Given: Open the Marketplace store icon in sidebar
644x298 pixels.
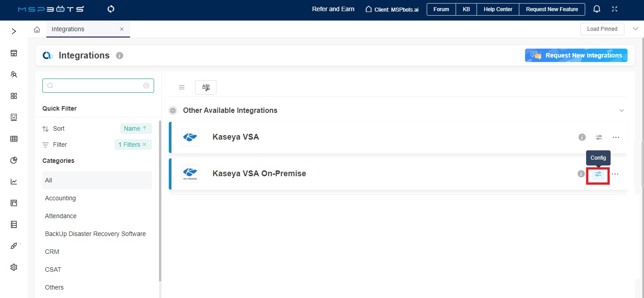Looking at the screenshot, I should [x=14, y=54].
